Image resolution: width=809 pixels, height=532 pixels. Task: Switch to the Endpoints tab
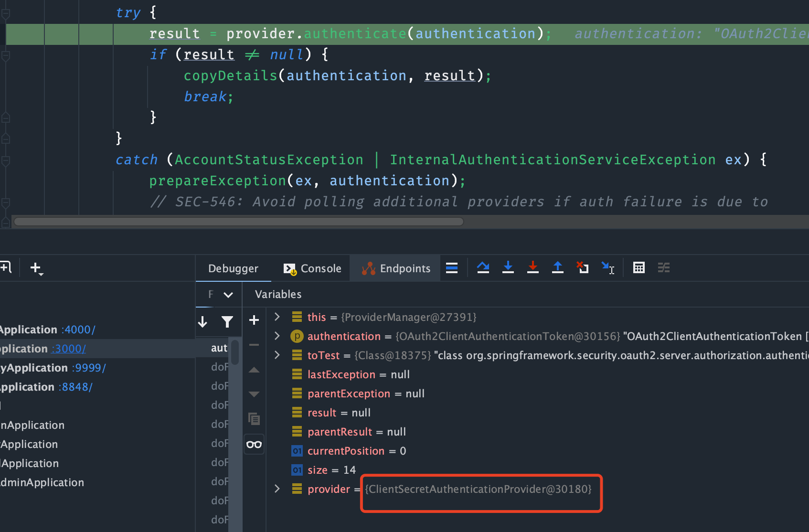(x=396, y=268)
